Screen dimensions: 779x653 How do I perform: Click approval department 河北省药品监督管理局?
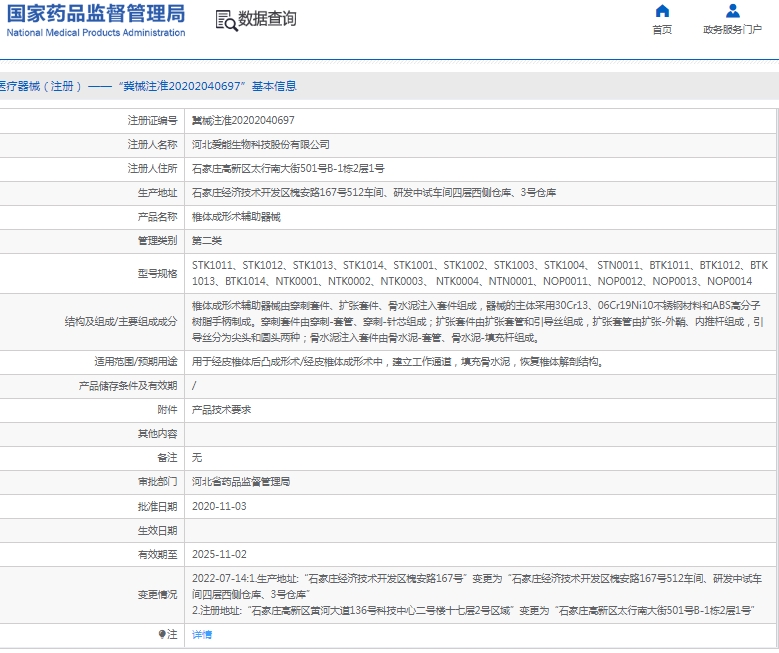pyautogui.click(x=241, y=482)
